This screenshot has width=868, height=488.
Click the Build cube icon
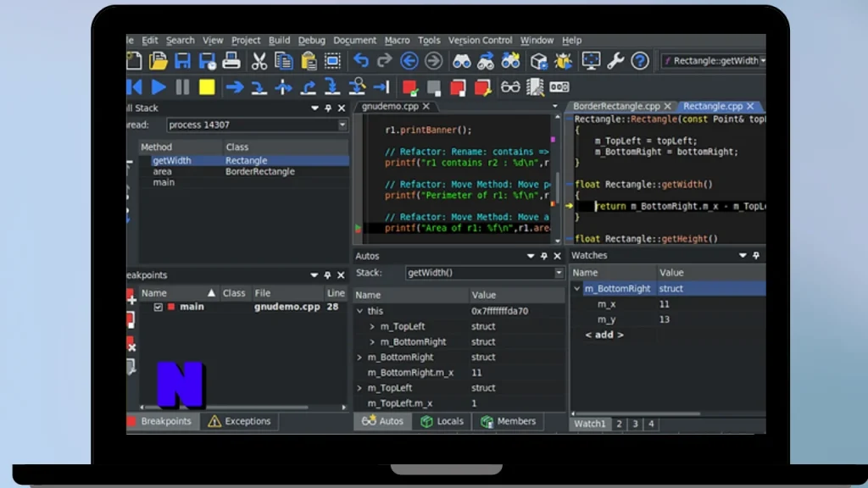[x=538, y=61]
